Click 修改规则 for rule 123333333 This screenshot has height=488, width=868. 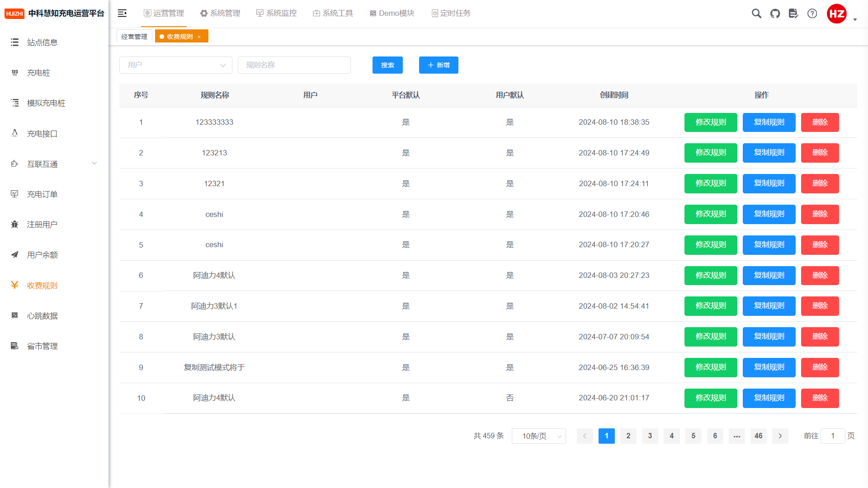(711, 122)
